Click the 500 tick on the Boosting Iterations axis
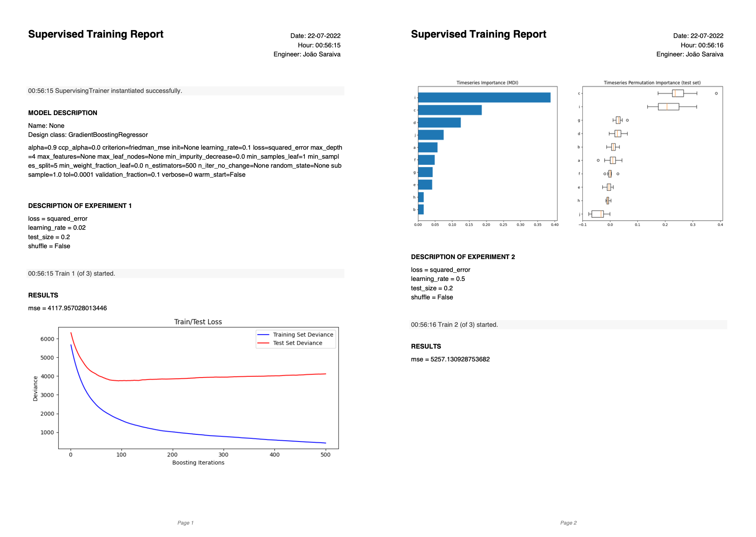The height and width of the screenshot is (537, 756). click(x=326, y=455)
